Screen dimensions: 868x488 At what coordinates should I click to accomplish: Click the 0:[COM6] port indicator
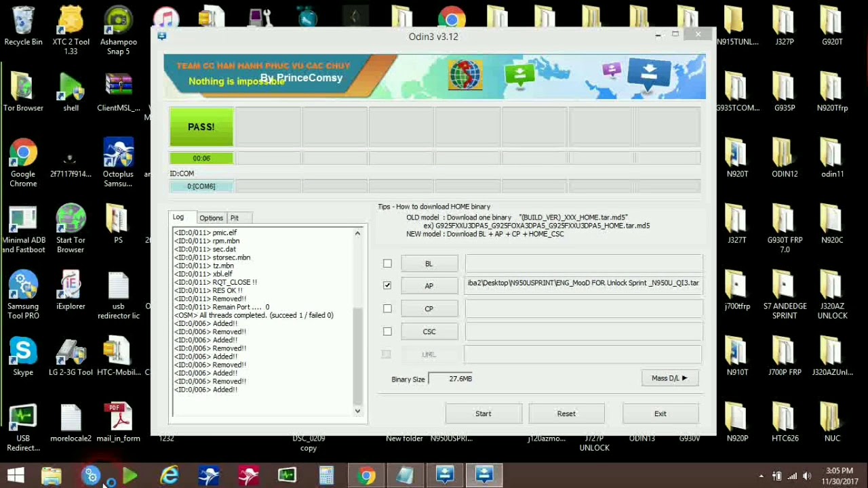click(201, 186)
